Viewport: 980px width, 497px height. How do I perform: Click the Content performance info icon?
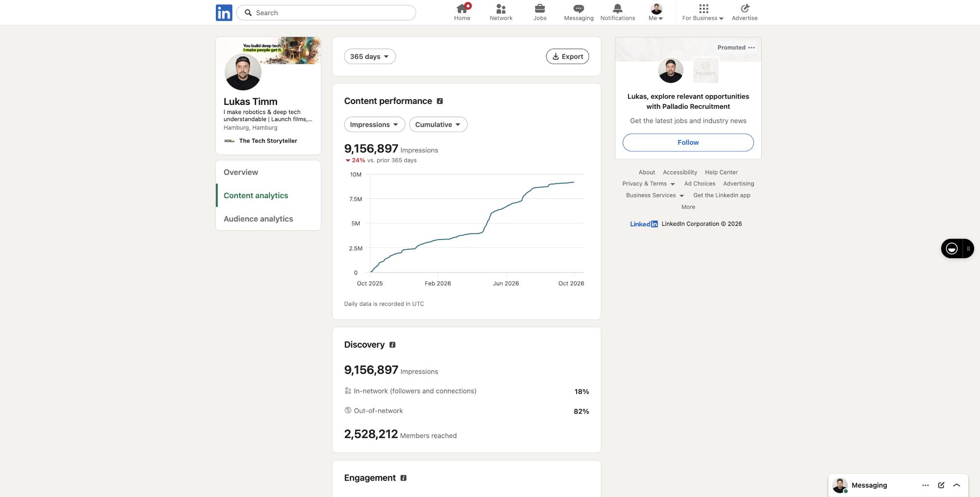pyautogui.click(x=440, y=101)
